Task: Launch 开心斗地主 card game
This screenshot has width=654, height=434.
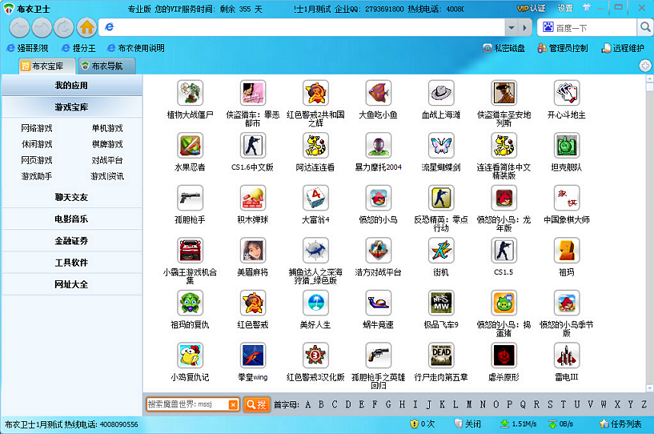Action: (566, 93)
